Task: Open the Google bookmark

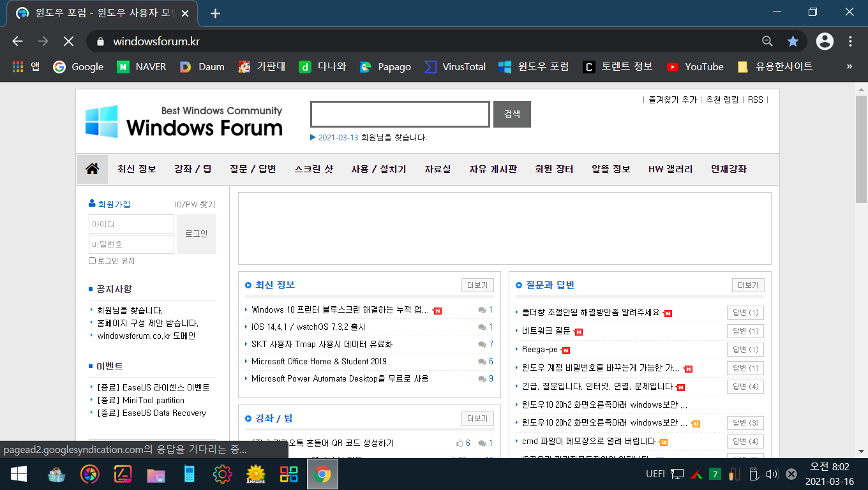Action: 79,66
